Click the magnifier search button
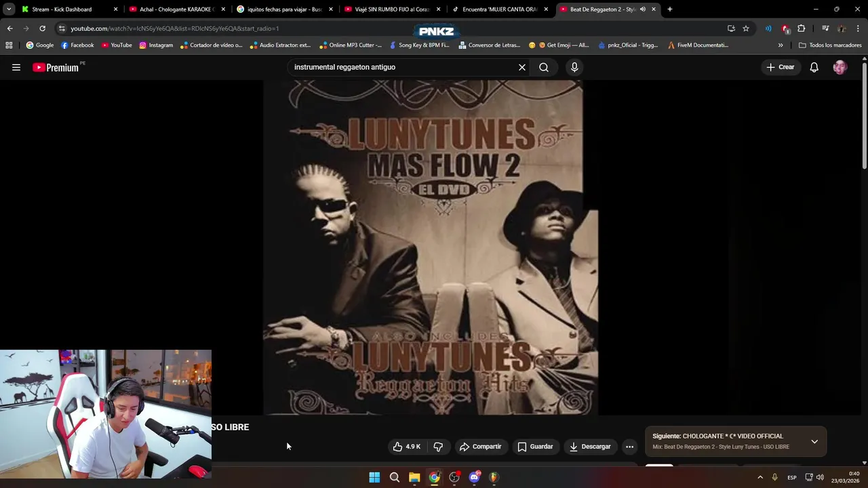This screenshot has height=488, width=868. click(544, 67)
